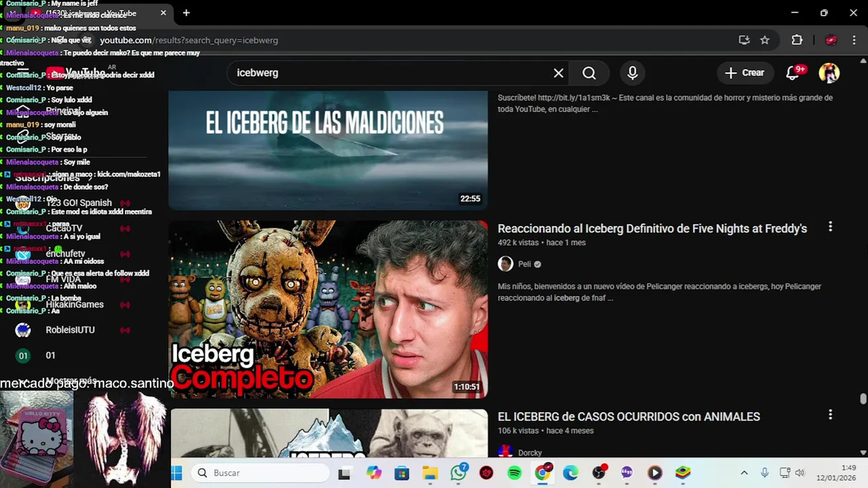Screen dimensions: 868x488
Task: Open 123 GO! Spanish subscription in sidebar
Action: point(79,203)
